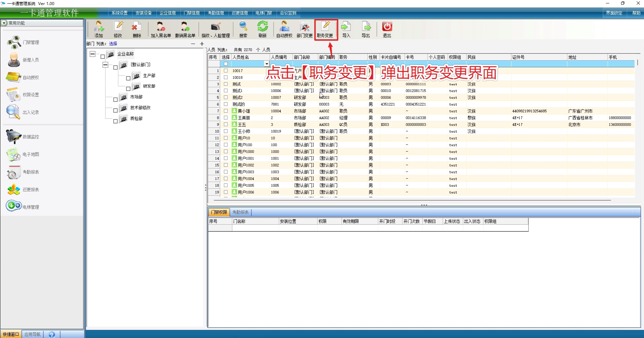Check the checkbox for 市场部 department
The image size is (644, 338).
116,99
